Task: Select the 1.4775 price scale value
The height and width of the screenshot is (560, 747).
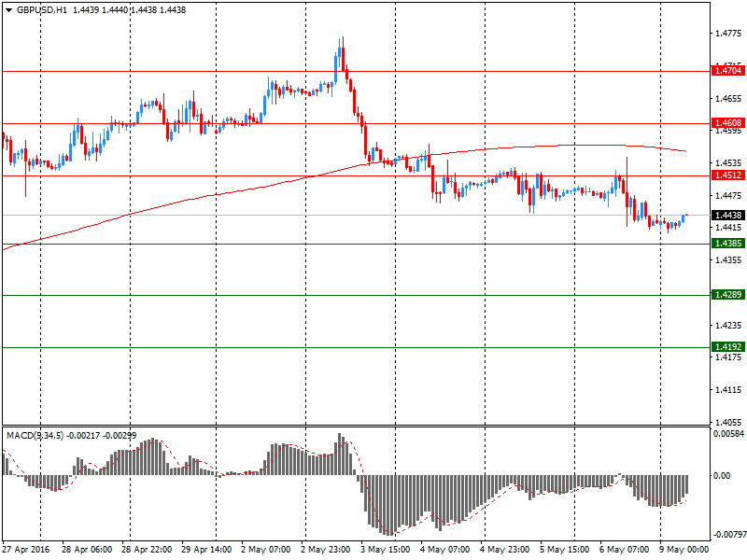Action: 728,34
